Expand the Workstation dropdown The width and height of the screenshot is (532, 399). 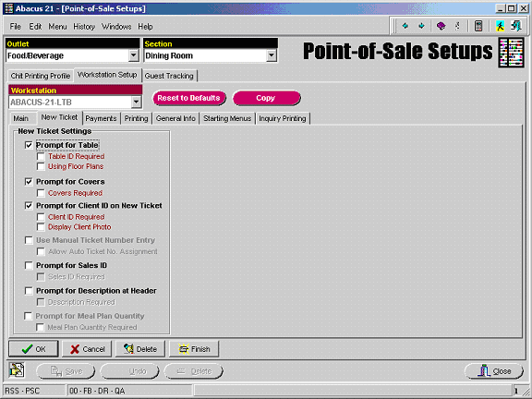point(136,102)
